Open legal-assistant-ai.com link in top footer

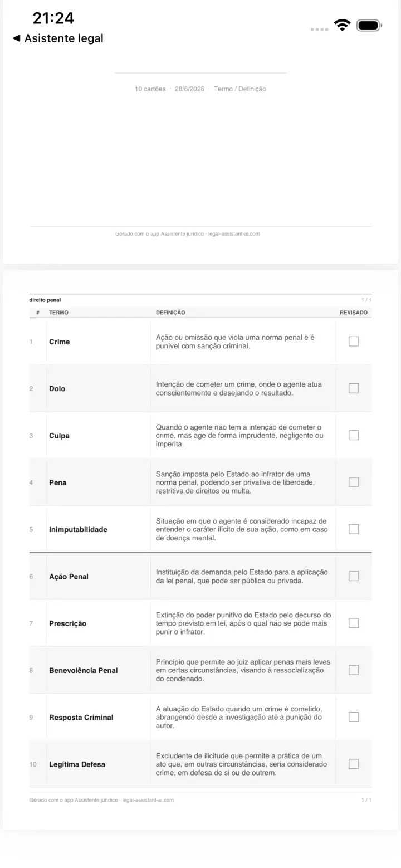point(234,234)
